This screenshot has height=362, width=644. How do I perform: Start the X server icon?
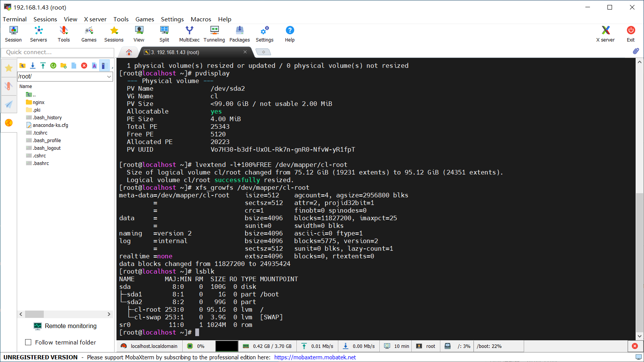click(x=605, y=34)
